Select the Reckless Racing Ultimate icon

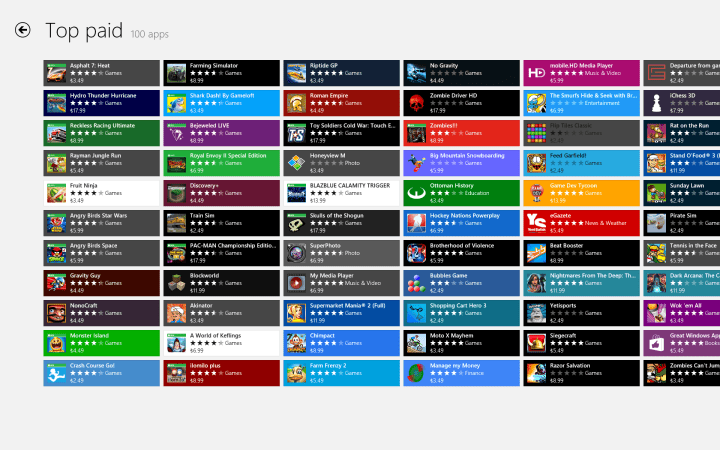coord(56,133)
